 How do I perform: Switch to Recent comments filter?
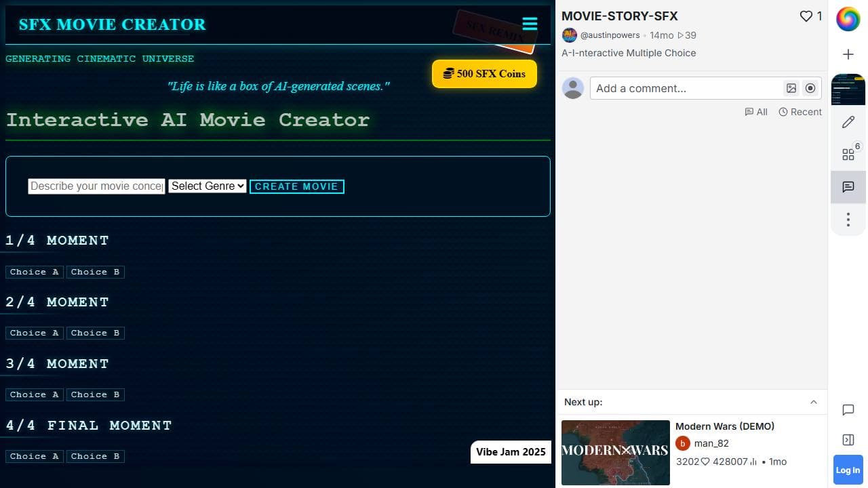pos(800,112)
